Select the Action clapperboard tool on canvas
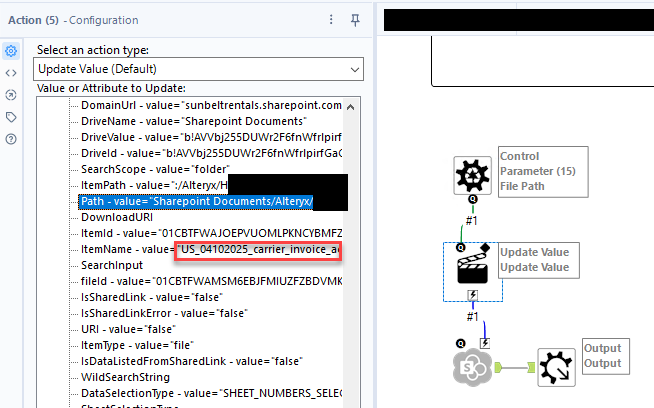This screenshot has height=408, width=654. pos(473,269)
